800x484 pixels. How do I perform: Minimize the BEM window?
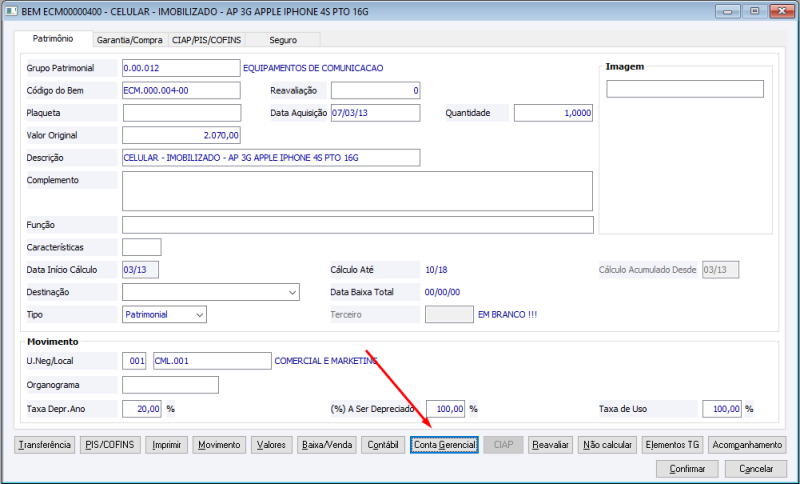click(728, 11)
